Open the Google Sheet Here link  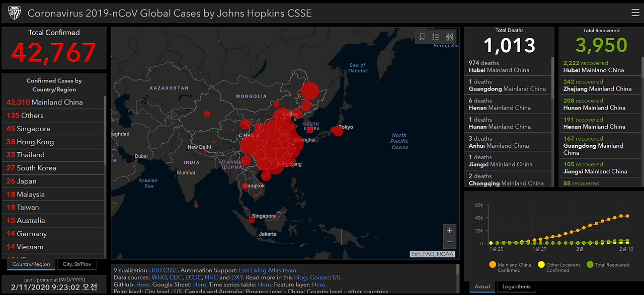tap(200, 284)
